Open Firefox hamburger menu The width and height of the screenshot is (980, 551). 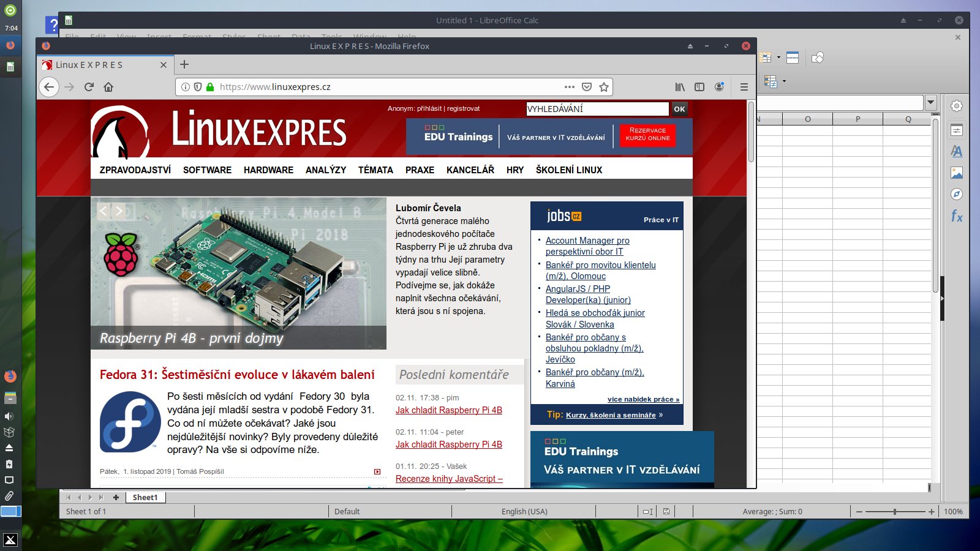pos(744,87)
